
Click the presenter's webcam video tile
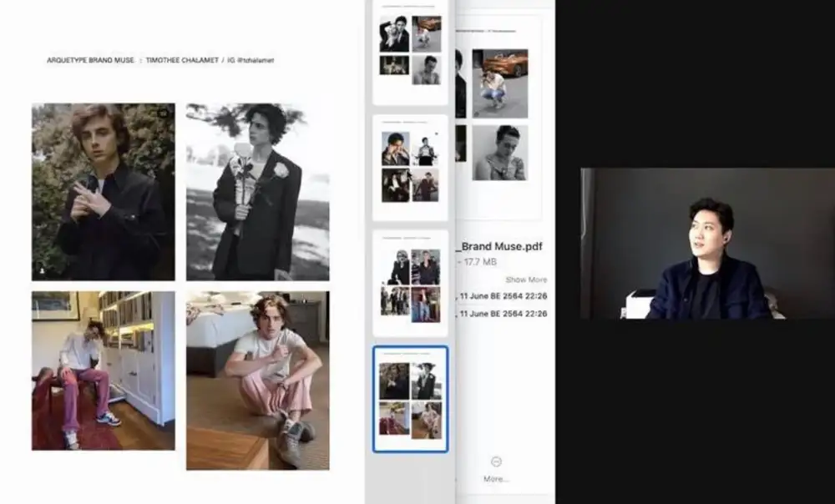(707, 244)
